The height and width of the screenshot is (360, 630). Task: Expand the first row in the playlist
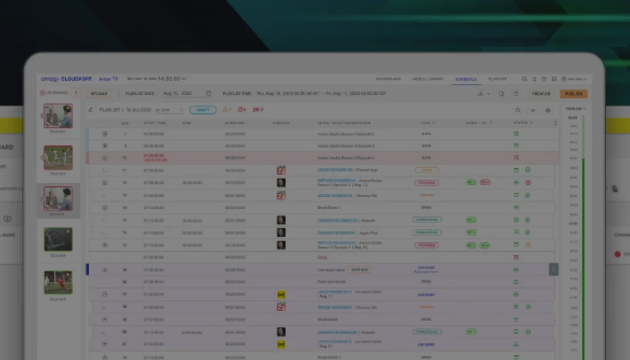point(105,134)
